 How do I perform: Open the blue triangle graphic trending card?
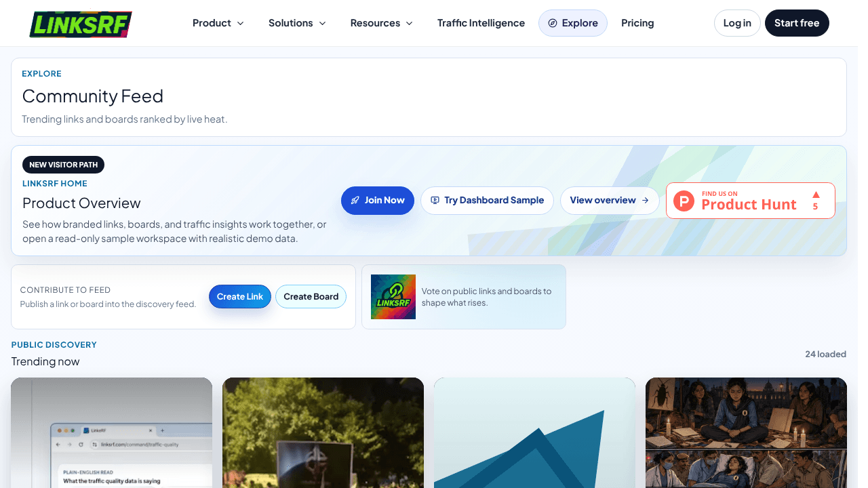534,432
